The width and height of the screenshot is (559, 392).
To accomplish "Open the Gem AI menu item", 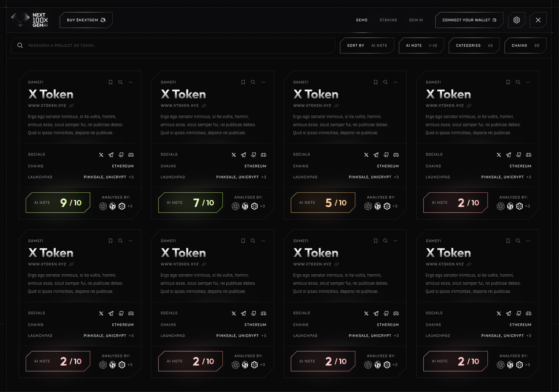I will pyautogui.click(x=416, y=20).
